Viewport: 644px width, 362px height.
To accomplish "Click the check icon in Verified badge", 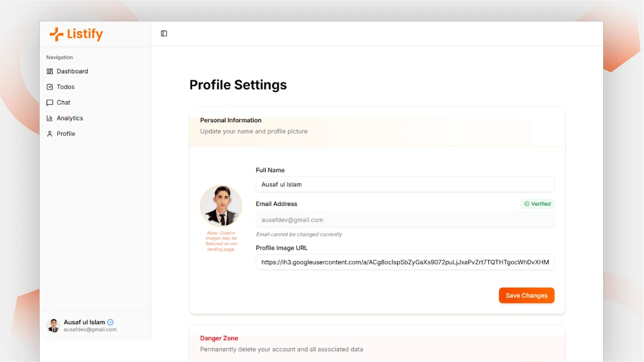I will (x=526, y=204).
